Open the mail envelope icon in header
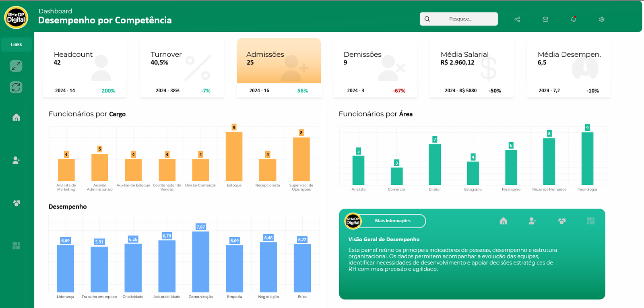 pyautogui.click(x=545, y=19)
